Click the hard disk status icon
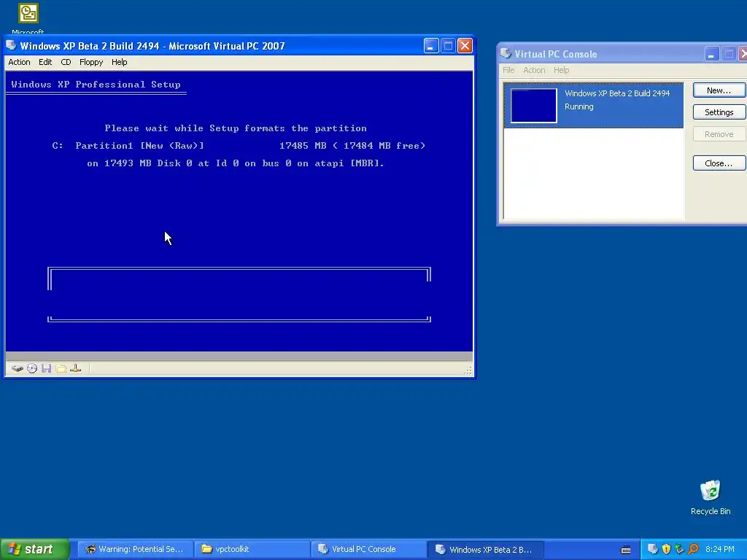Screen dimensions: 747x560 coord(18,368)
